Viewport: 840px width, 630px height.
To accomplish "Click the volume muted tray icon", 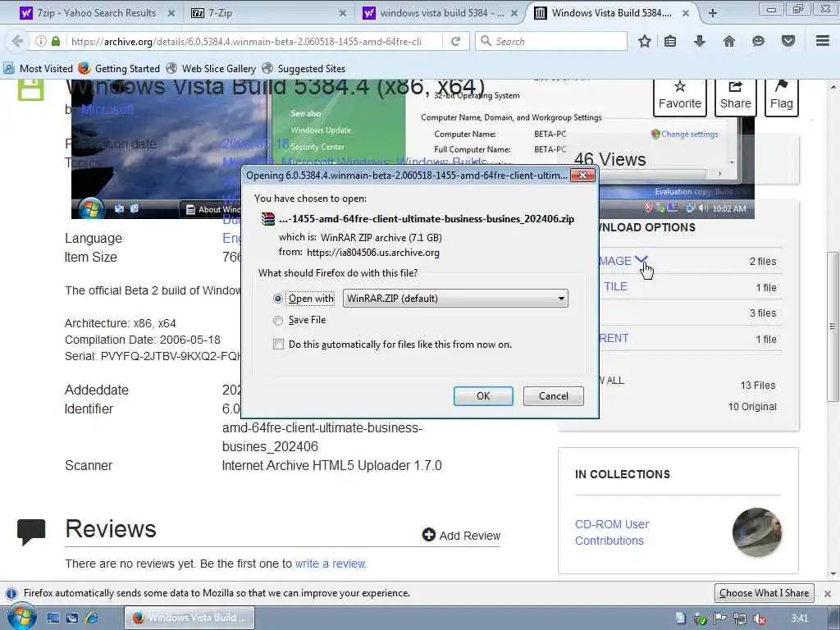I will (760, 619).
